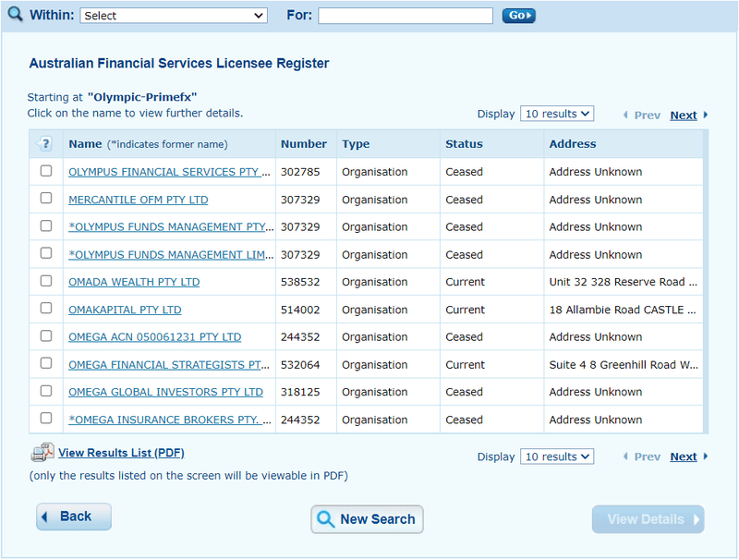739x560 pixels.
Task: Click the top Prev arrow icon
Action: [x=625, y=115]
